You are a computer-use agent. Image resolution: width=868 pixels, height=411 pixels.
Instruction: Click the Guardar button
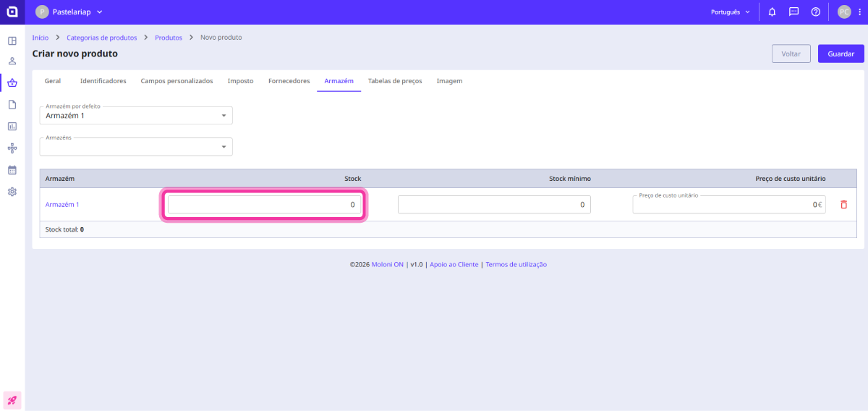[841, 54]
